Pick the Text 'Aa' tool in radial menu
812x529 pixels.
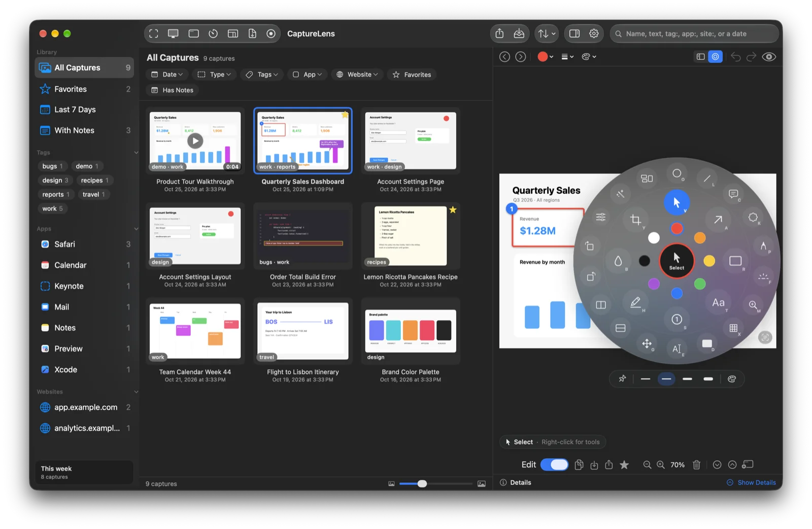coord(718,303)
